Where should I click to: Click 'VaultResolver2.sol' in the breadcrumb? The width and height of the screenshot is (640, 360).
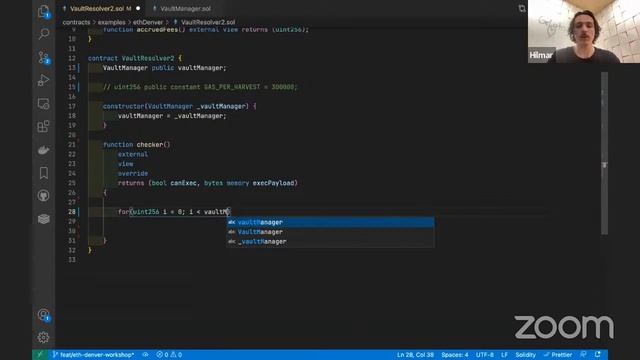(x=208, y=22)
